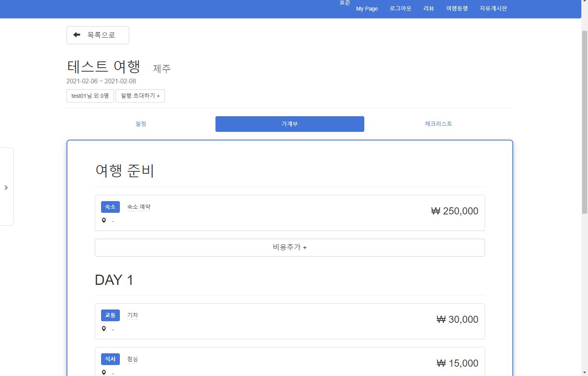Click 로그아웃 in the top bar
The width and height of the screenshot is (588, 376).
(x=400, y=8)
